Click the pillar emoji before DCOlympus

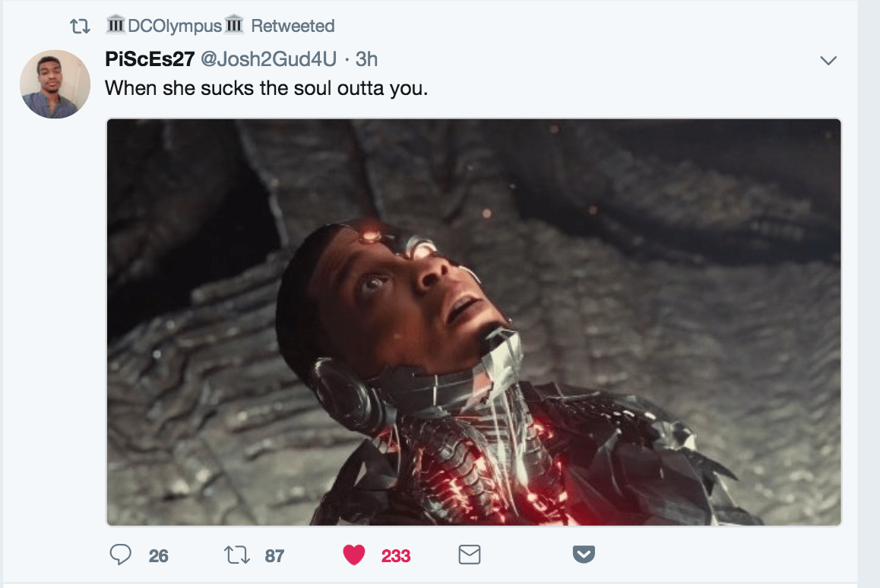click(116, 24)
